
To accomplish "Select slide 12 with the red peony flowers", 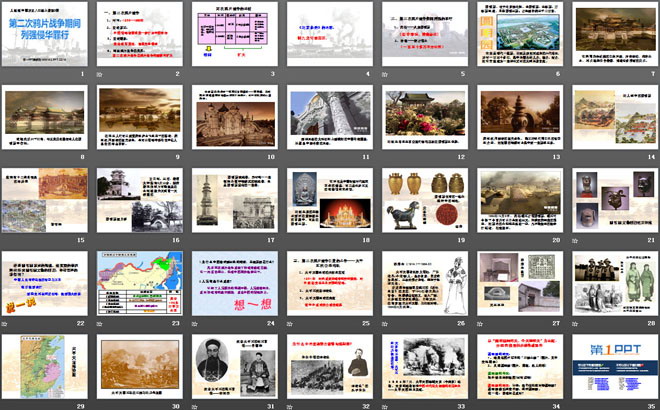I will (425, 117).
